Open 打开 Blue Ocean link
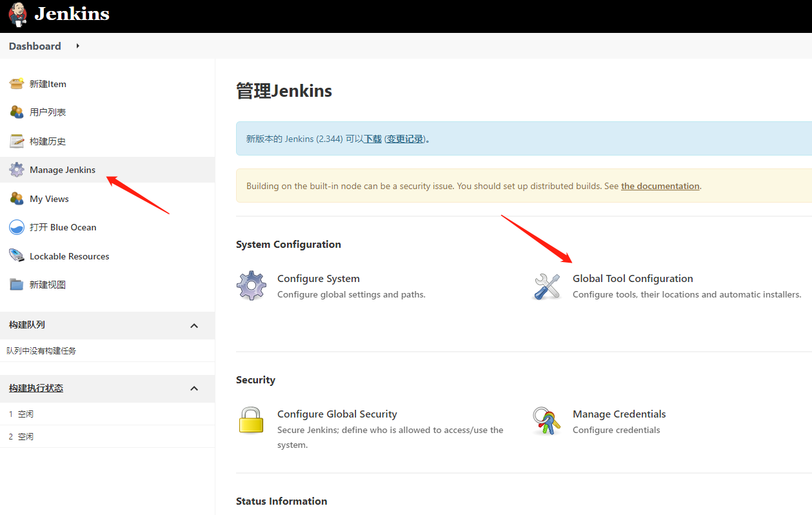 point(63,227)
